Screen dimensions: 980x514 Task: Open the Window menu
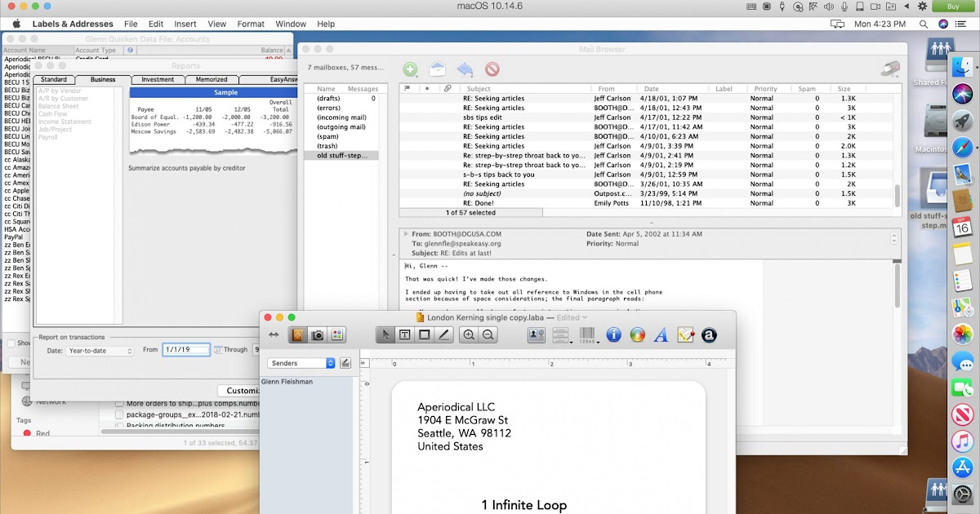point(291,24)
